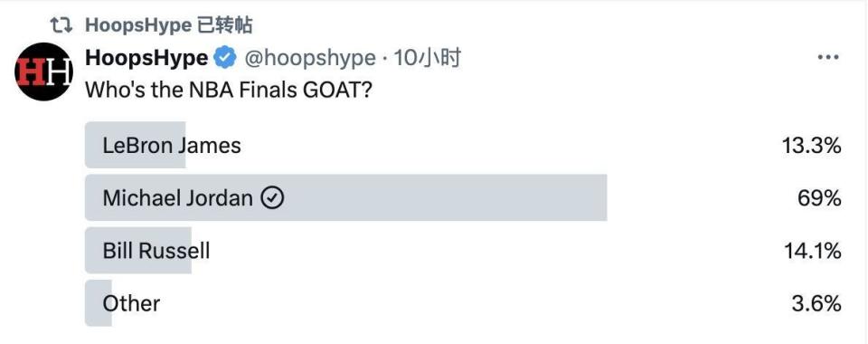868x344 pixels.
Task: Open the three-dot more options menu
Action: click(828, 58)
